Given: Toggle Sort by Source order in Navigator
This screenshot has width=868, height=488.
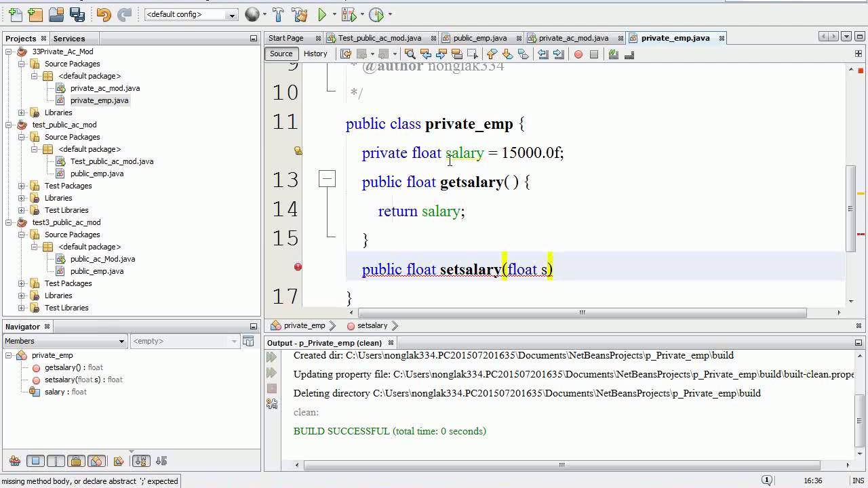Looking at the screenshot, I should (161, 461).
